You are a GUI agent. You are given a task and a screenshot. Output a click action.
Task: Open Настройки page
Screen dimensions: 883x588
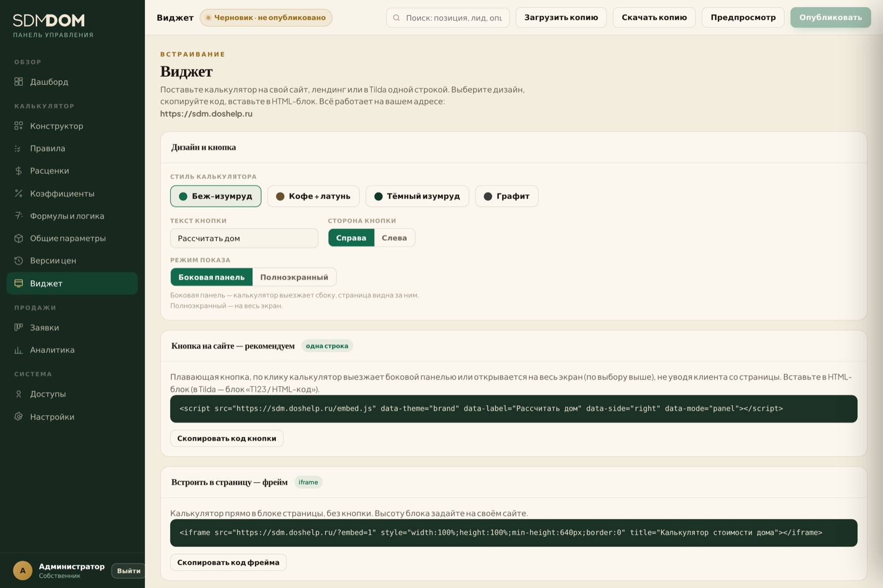click(x=72, y=416)
